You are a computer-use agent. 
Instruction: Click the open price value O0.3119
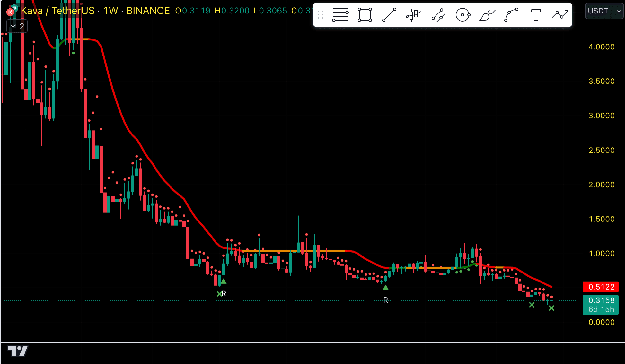click(x=193, y=11)
